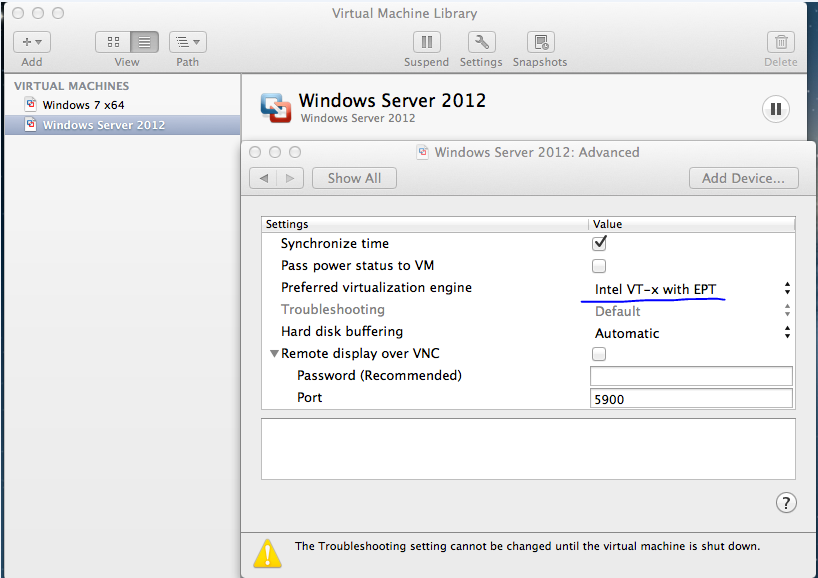This screenshot has height=578, width=818.
Task: Enable Pass power status to VM
Action: [x=599, y=266]
